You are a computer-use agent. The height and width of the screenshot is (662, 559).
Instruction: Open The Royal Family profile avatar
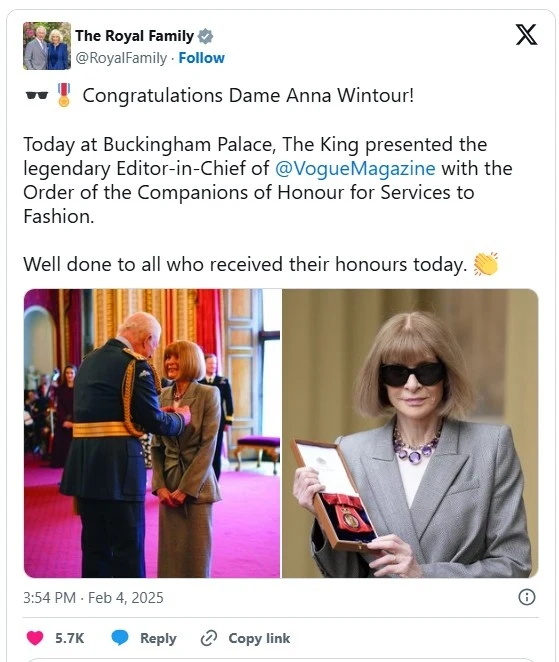[47, 46]
